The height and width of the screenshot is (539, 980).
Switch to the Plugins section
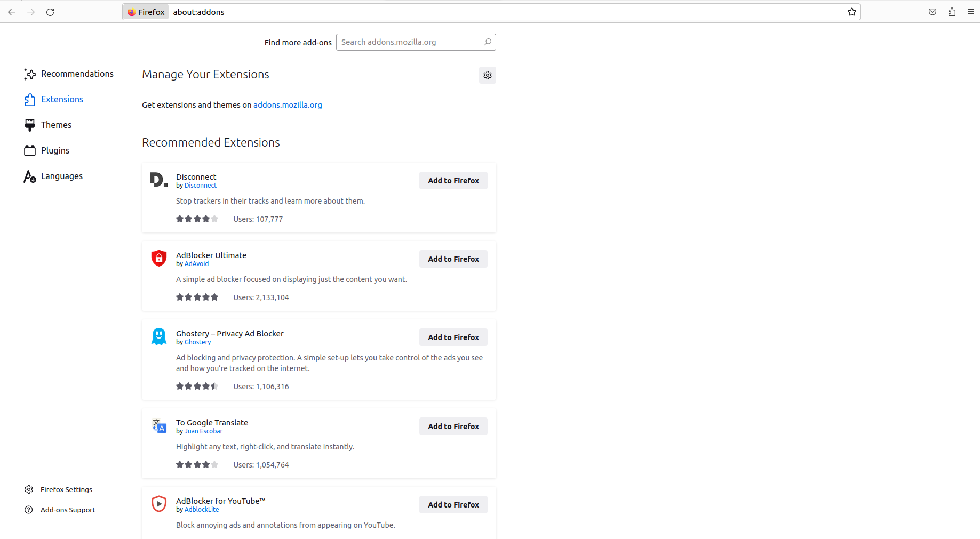pos(55,150)
